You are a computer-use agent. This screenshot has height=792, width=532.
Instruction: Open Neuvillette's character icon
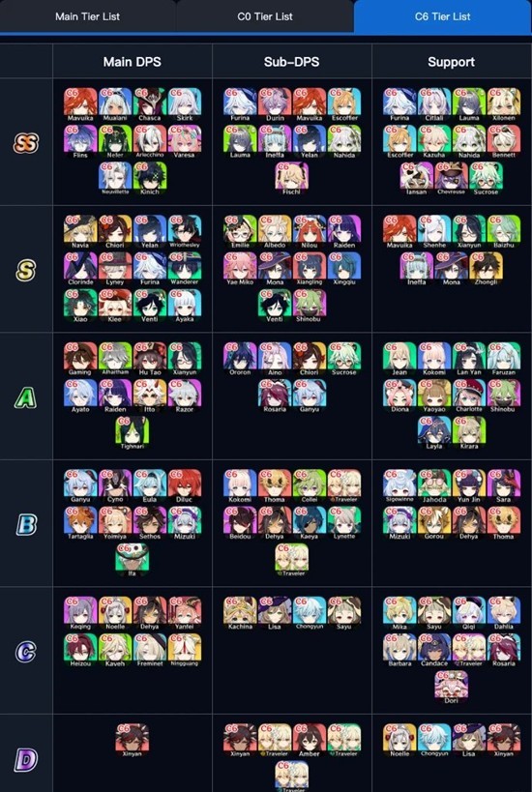click(115, 178)
